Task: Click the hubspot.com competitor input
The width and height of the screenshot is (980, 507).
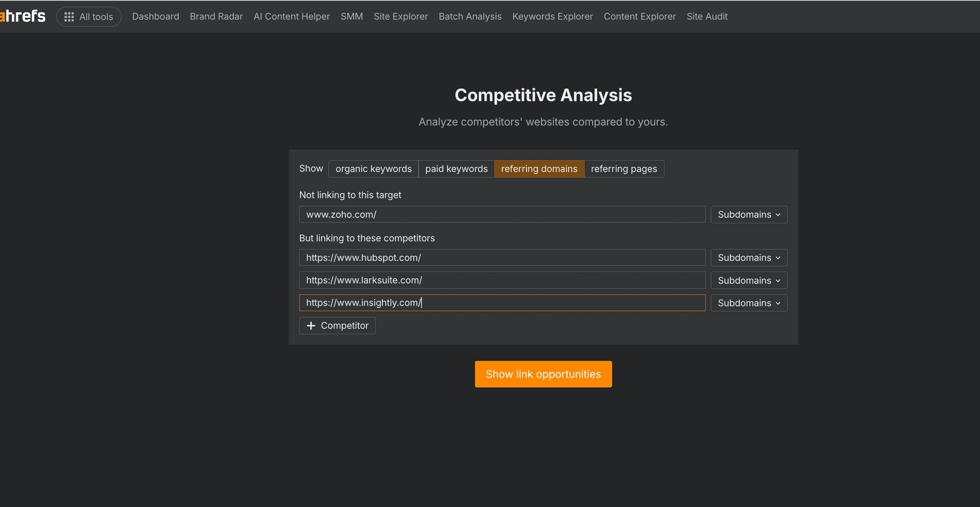Action: coord(502,258)
